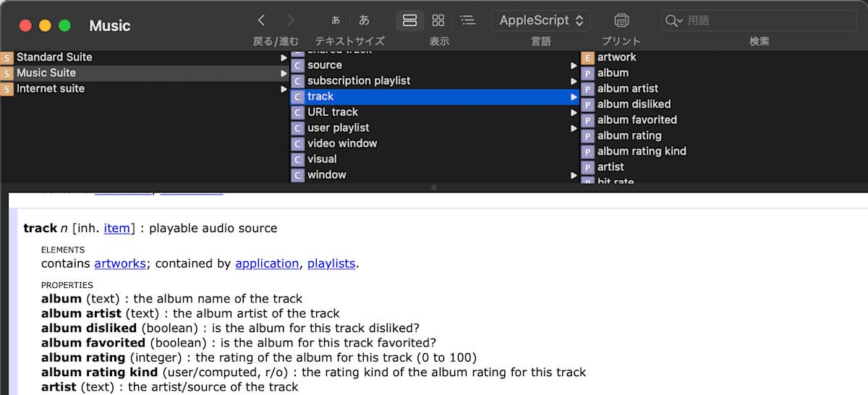868x395 pixels.
Task: Select the video window class
Action: (x=435, y=144)
